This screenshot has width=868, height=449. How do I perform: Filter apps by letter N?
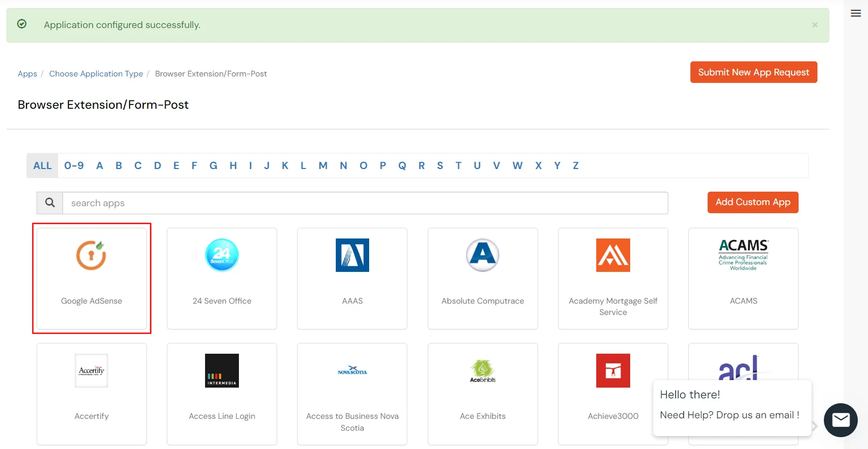pos(343,166)
